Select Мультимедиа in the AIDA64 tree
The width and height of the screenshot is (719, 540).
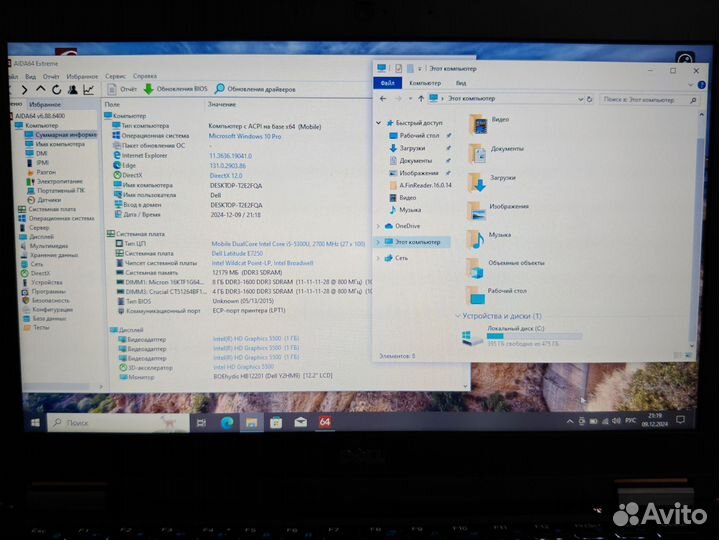pos(44,246)
